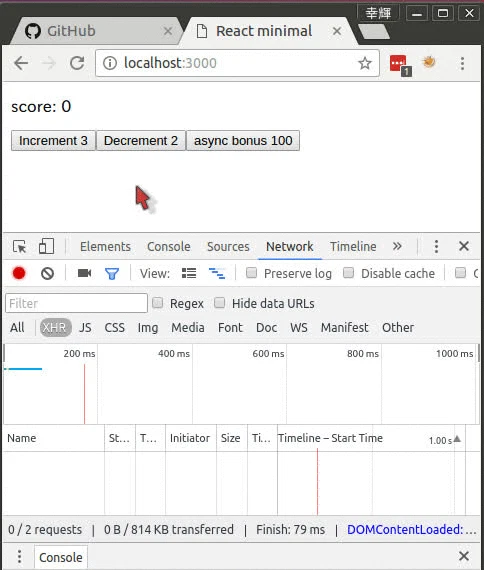This screenshot has width=484, height=570.
Task: Stop recording network log
Action: (x=19, y=273)
